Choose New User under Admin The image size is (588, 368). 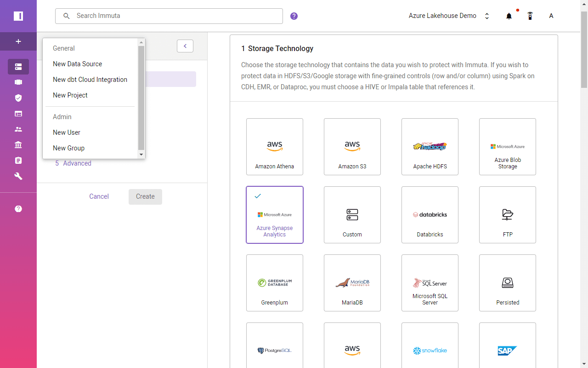coord(90,132)
